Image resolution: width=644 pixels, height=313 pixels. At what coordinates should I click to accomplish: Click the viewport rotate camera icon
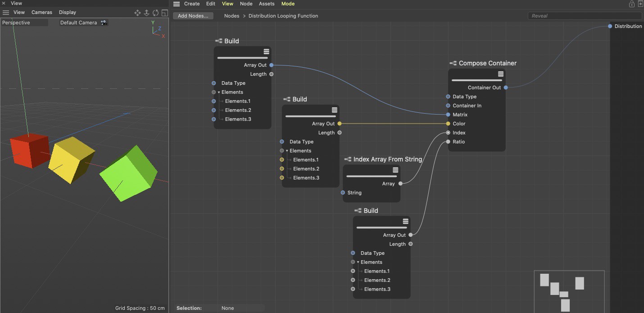coord(156,13)
